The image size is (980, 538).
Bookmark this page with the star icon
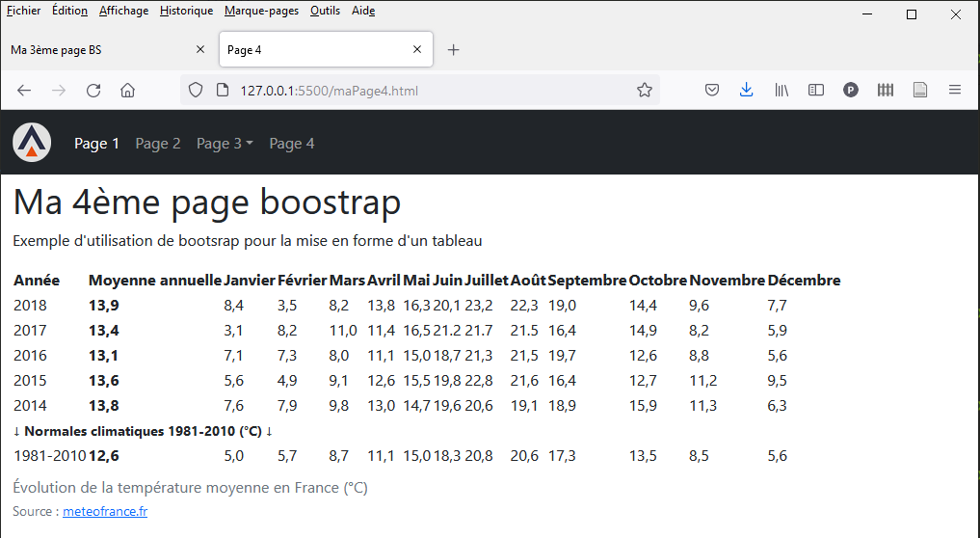coord(645,91)
